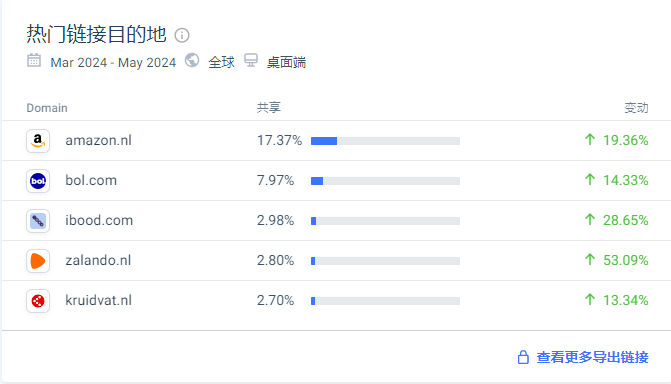The height and width of the screenshot is (384, 671).
Task: Click the bol.com logo icon
Action: [x=38, y=181]
